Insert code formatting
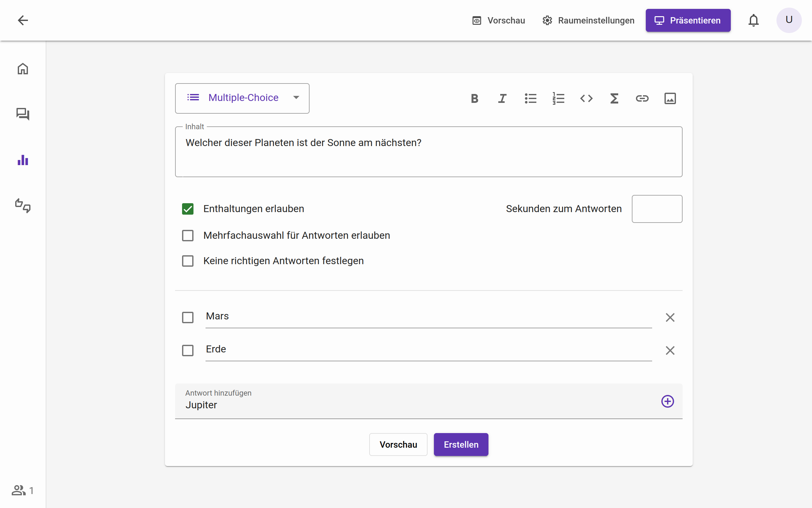Screen dimensions: 812x508 (x=586, y=98)
